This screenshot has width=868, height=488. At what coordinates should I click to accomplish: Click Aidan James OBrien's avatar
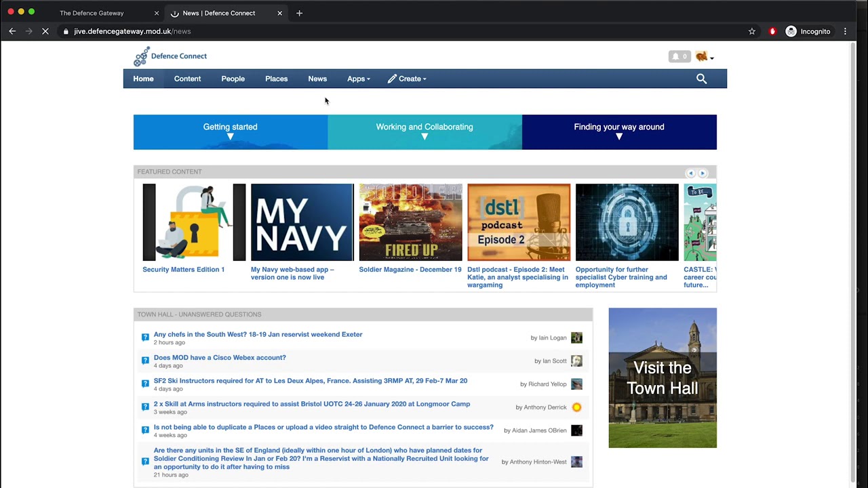tap(576, 430)
